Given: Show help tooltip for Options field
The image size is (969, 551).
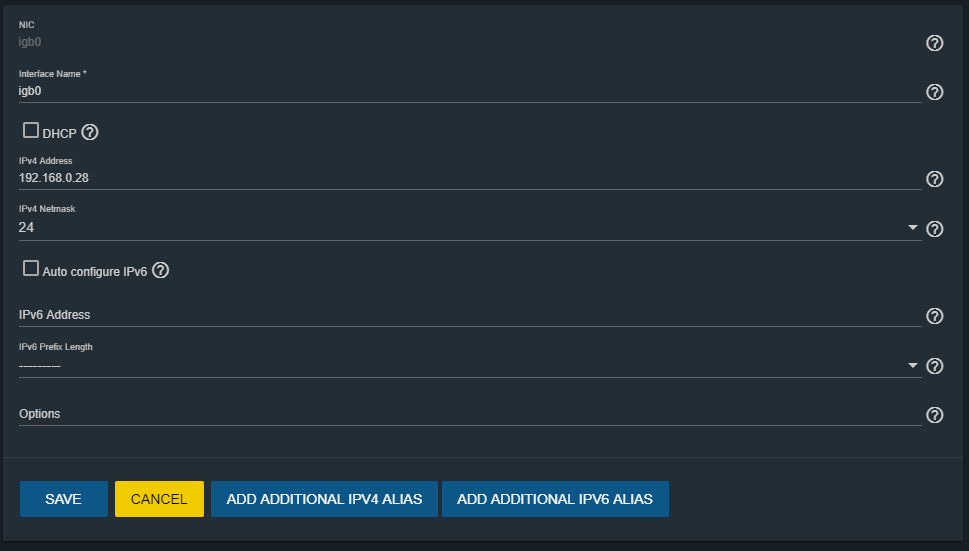Looking at the screenshot, I should pos(935,415).
